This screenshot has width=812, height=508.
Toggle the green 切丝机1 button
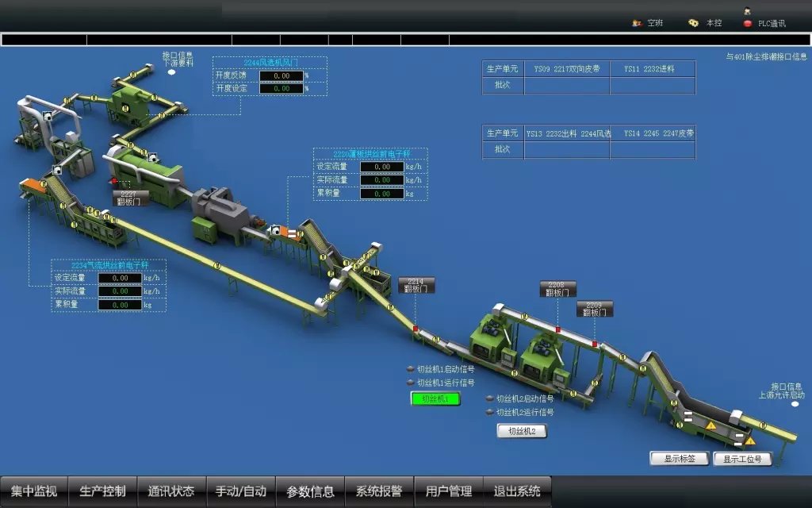435,398
